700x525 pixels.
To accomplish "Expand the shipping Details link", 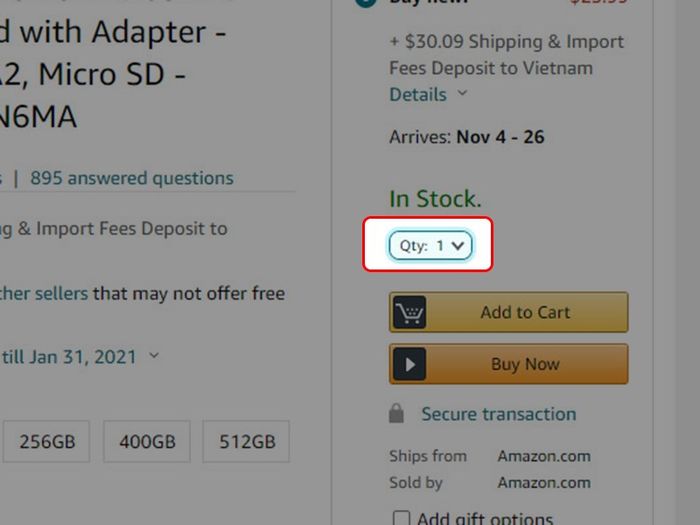I will pyautogui.click(x=418, y=95).
